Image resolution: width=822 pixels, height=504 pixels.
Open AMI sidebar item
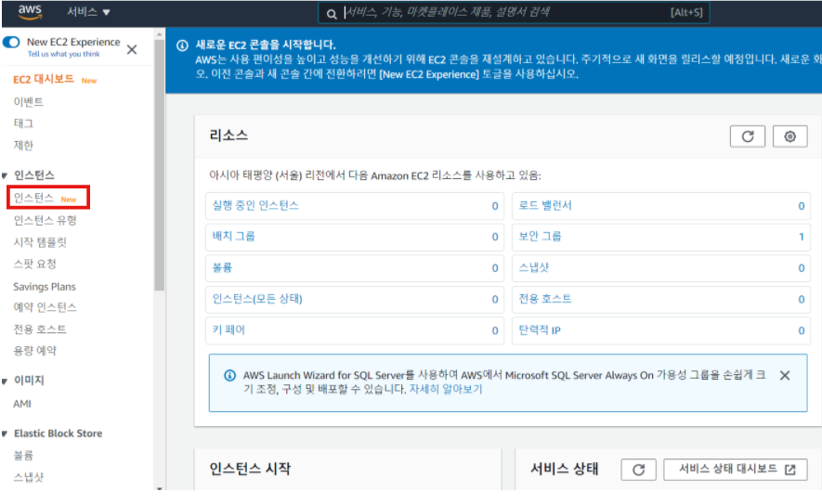tap(22, 404)
